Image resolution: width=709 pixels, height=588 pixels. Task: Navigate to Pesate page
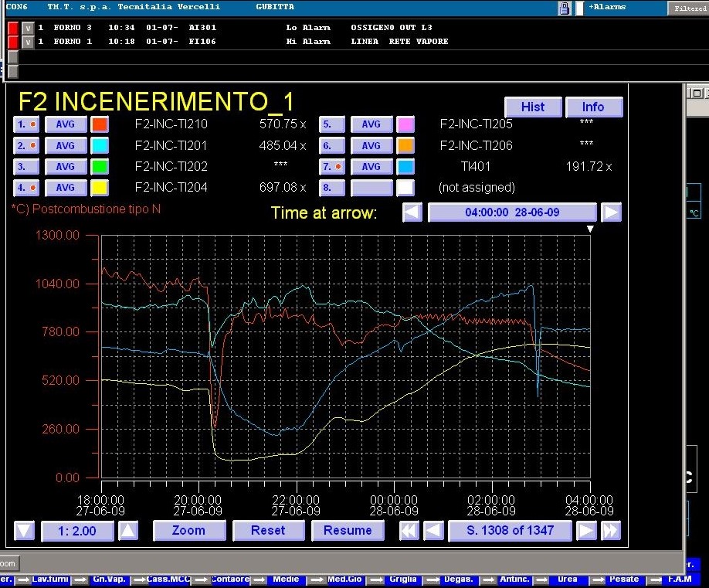(x=624, y=579)
